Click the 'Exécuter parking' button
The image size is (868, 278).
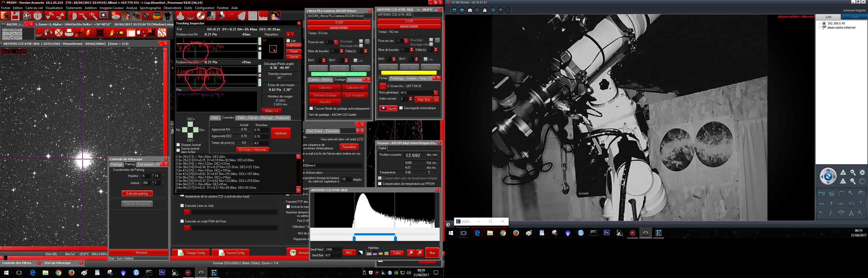coord(137,194)
